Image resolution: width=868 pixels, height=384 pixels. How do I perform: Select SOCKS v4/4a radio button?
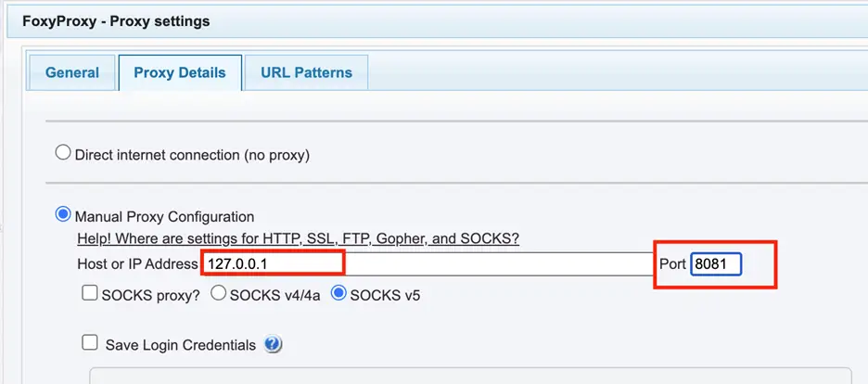219,293
